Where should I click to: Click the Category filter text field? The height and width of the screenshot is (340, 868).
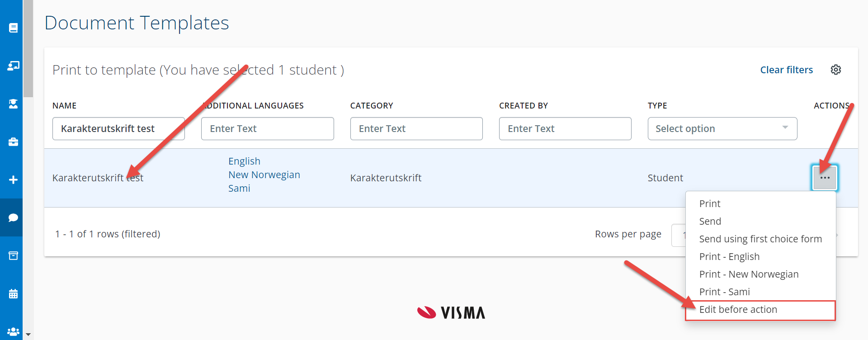click(416, 129)
